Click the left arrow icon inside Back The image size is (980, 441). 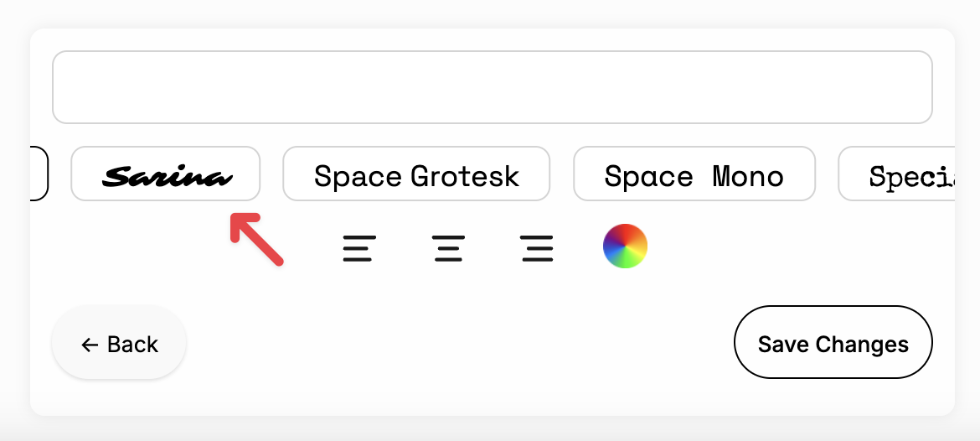tap(90, 345)
